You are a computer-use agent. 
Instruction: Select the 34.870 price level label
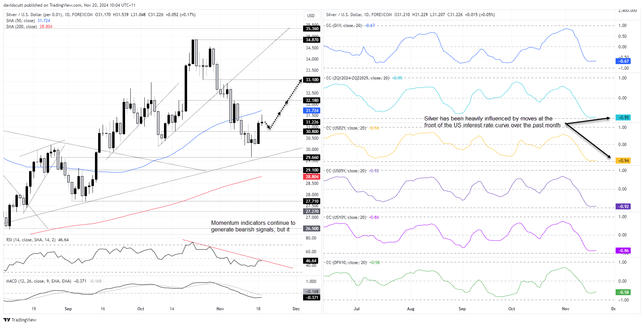click(x=312, y=40)
